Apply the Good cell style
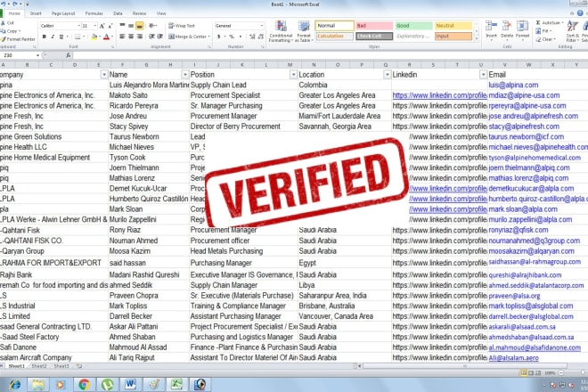 coord(413,26)
